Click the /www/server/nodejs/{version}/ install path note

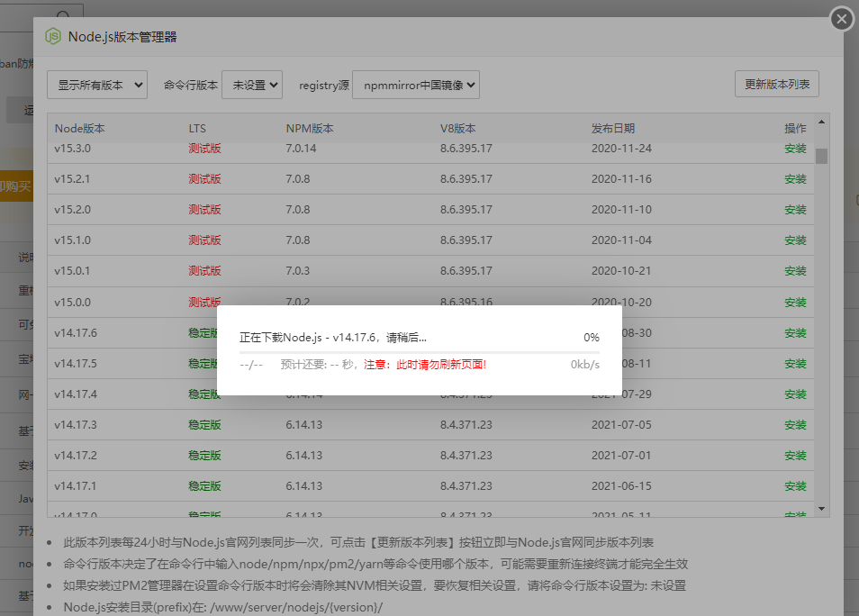tap(296, 608)
